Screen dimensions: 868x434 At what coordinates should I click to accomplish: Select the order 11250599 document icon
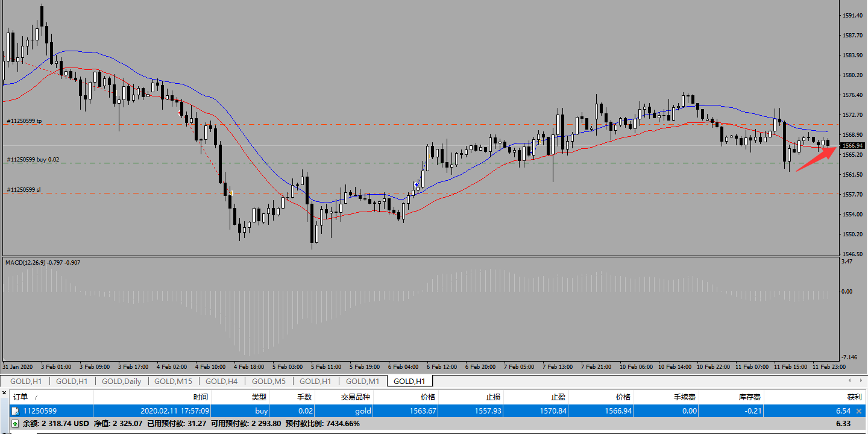pos(16,410)
